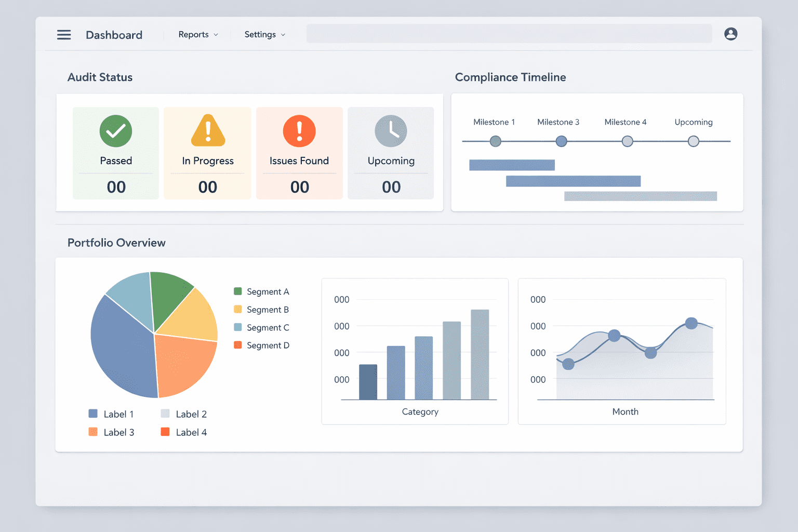Click the highest data point in Month chart

pos(691,323)
